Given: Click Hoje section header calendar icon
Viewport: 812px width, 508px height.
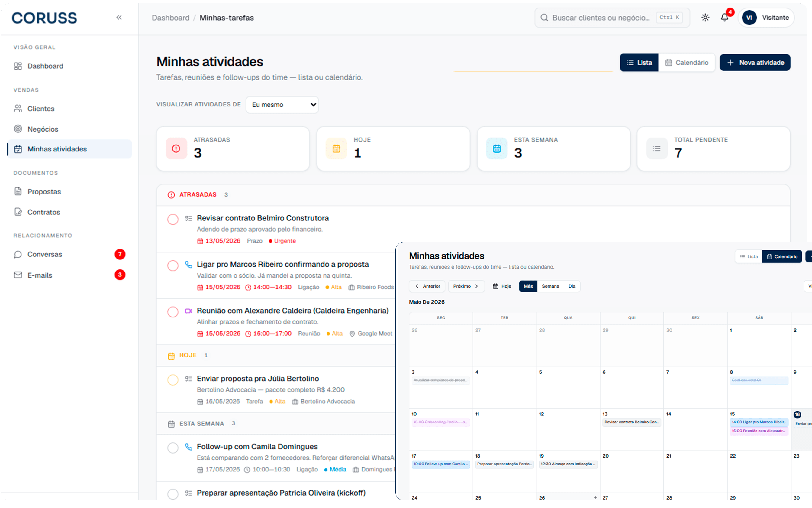Looking at the screenshot, I should point(171,356).
